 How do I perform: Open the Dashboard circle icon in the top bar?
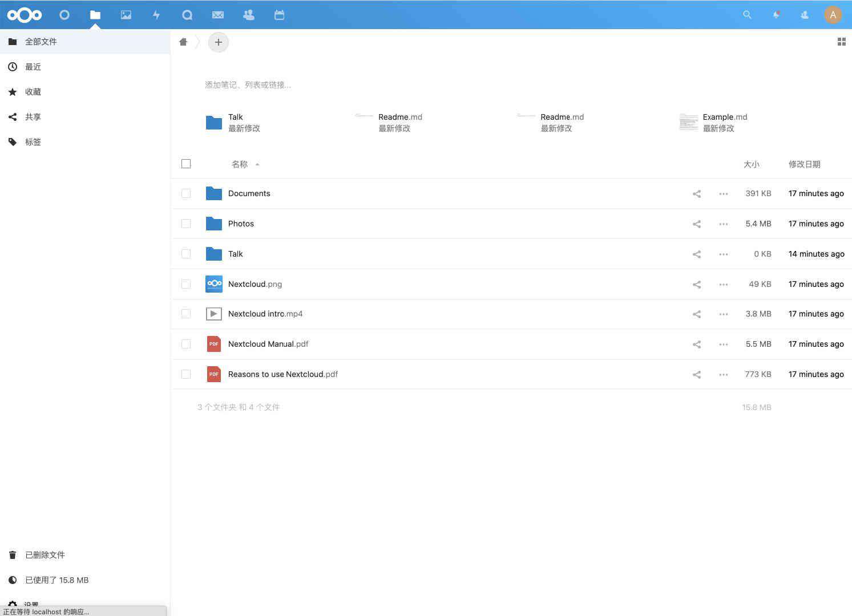tap(64, 15)
